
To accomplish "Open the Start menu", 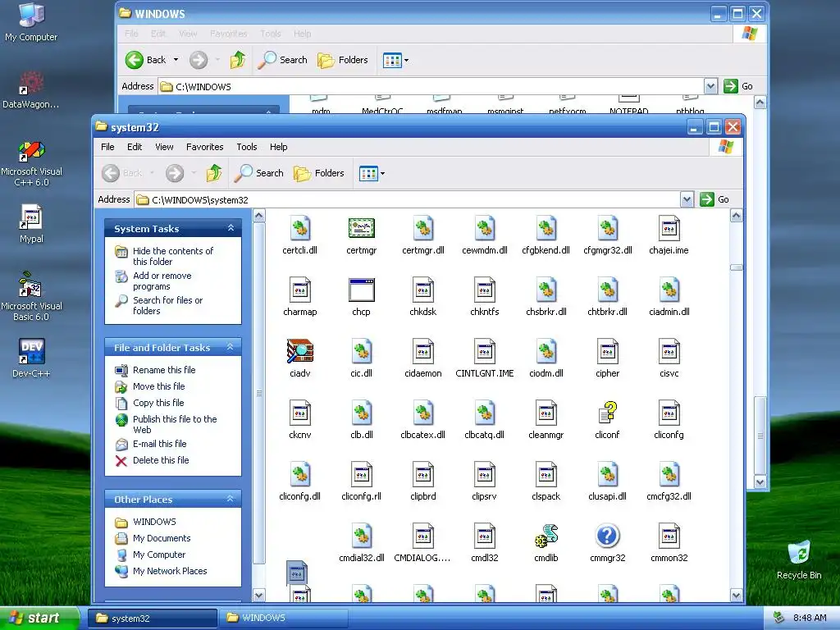I will tap(38, 619).
